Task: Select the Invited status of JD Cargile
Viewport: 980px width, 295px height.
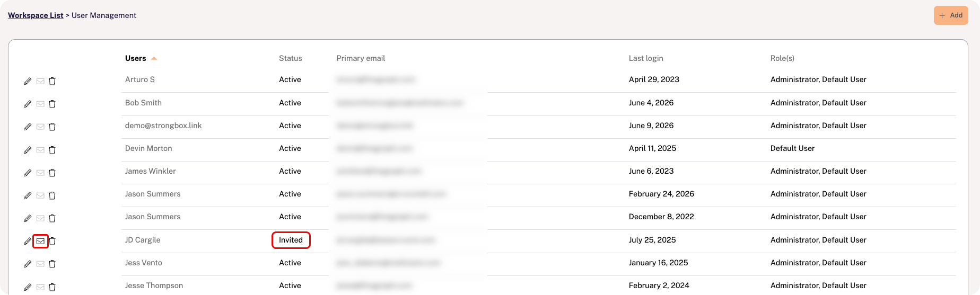Action: pyautogui.click(x=291, y=240)
